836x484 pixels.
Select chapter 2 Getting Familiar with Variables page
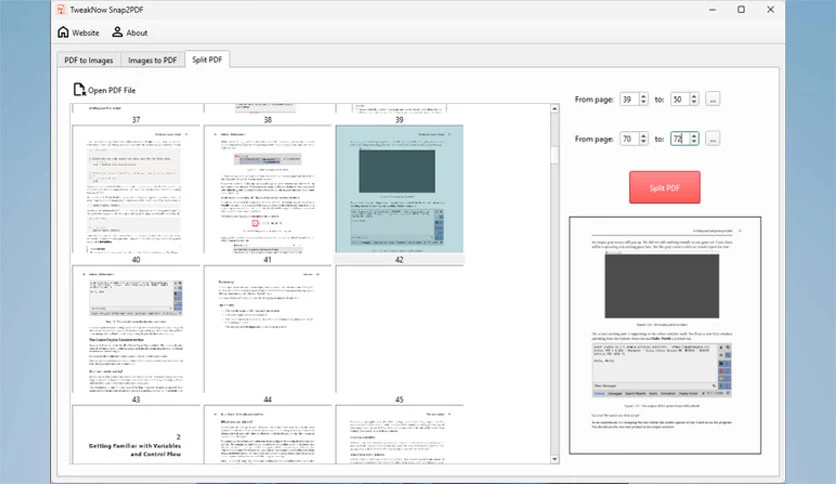136,434
